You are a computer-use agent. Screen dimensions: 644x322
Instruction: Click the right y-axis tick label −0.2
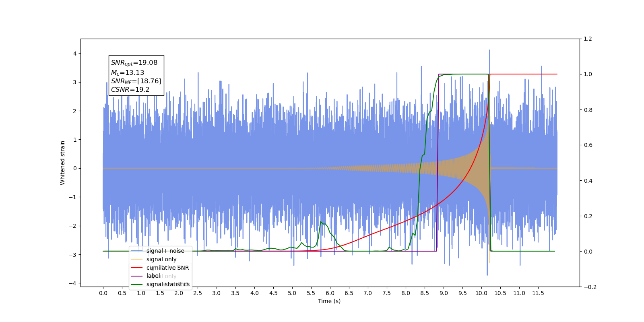point(590,287)
